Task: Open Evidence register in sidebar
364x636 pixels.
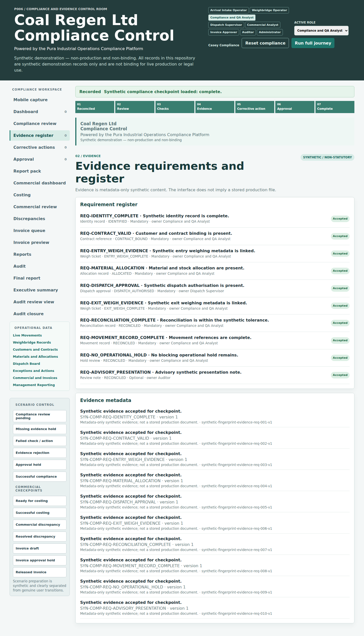Action: click(x=40, y=135)
